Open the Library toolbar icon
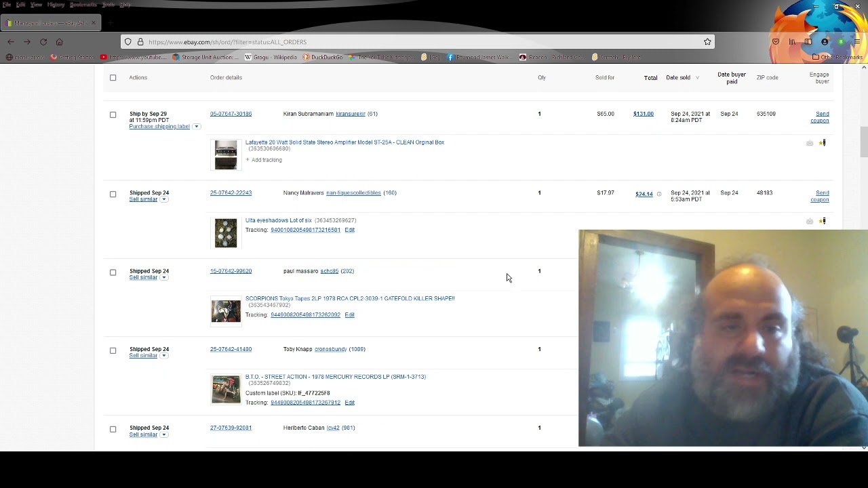868x488 pixels. click(792, 42)
